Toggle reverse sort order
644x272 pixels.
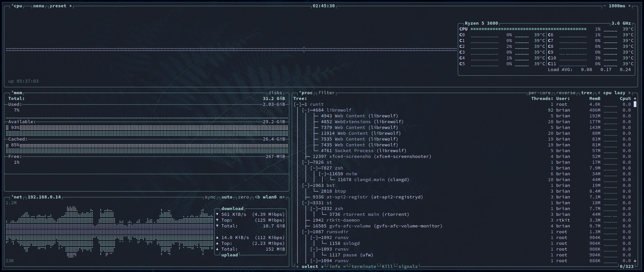(566, 93)
